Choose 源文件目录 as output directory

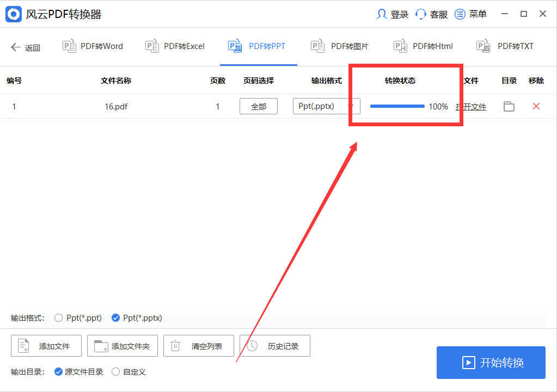58,372
